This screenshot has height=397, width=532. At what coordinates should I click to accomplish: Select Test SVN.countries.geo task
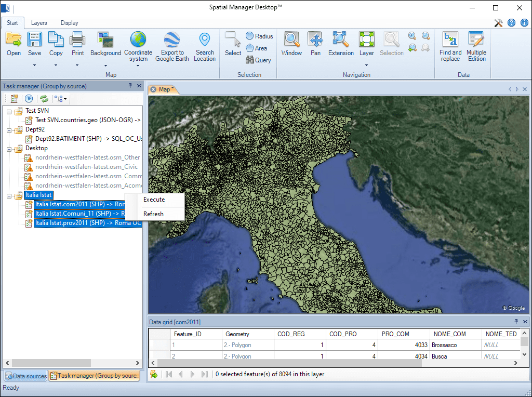point(88,120)
